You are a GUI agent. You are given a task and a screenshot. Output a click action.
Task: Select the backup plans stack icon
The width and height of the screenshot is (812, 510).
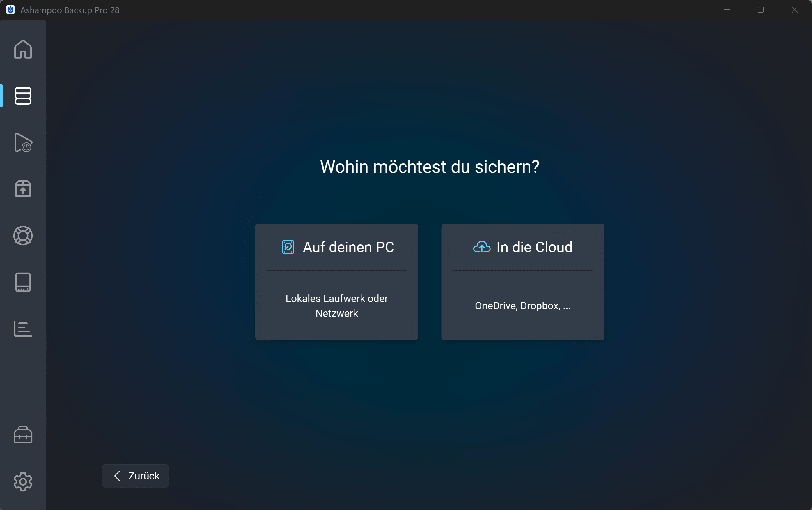pos(23,96)
